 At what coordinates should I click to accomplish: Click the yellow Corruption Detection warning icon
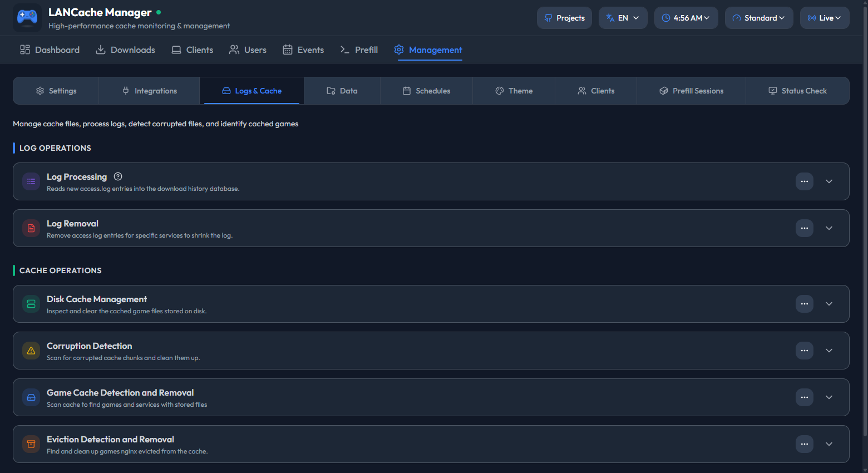pyautogui.click(x=31, y=351)
